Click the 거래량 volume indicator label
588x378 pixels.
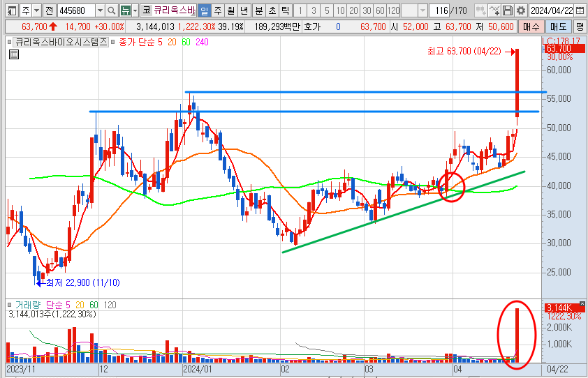coord(28,305)
